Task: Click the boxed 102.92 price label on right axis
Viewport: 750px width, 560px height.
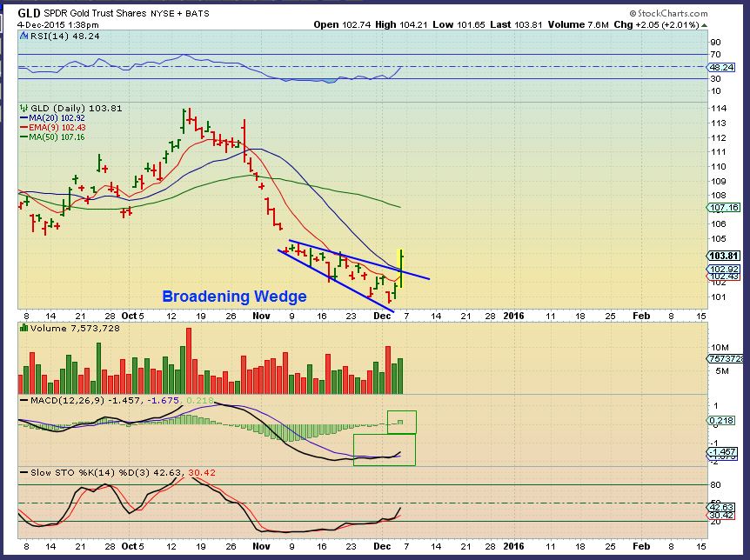Action: click(724, 270)
